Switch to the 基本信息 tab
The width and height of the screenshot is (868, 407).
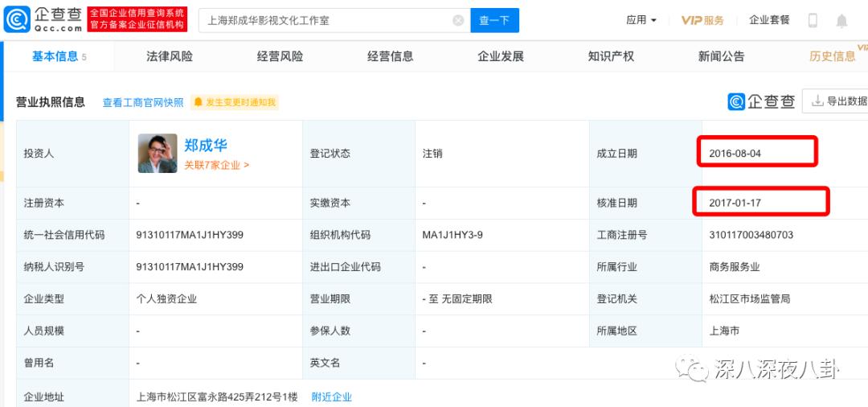(59, 56)
